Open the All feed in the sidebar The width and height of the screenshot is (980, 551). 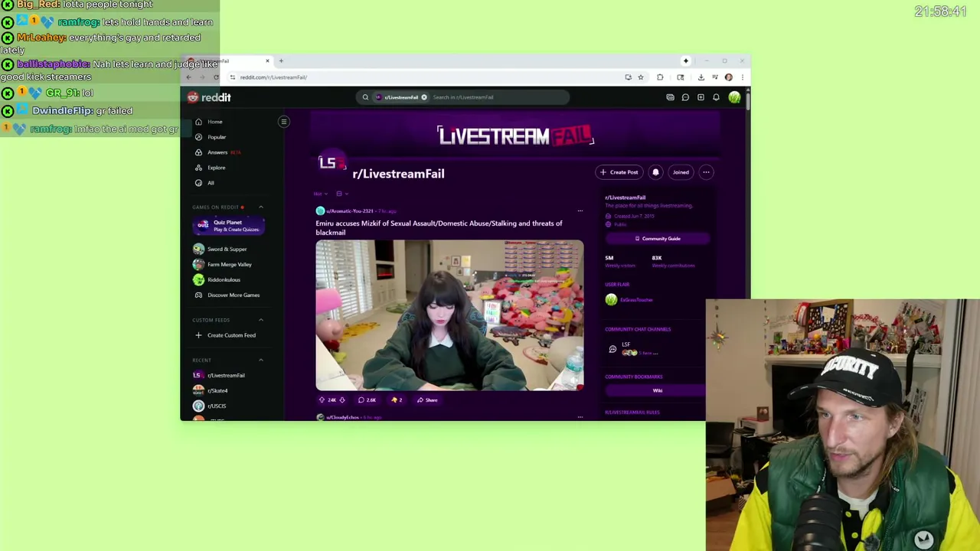pyautogui.click(x=211, y=183)
